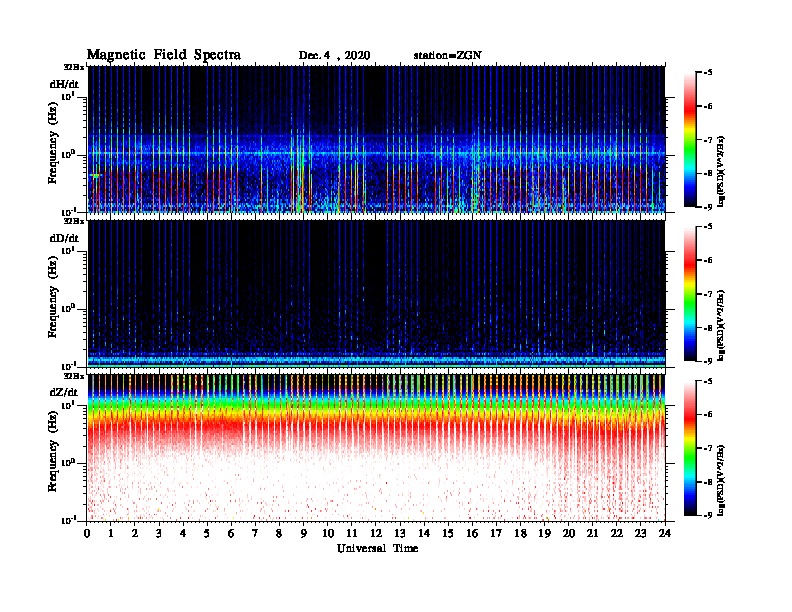Click the PSD units label beside dH/dt color bar
Viewport: 792px width, 612px height.
[721, 171]
